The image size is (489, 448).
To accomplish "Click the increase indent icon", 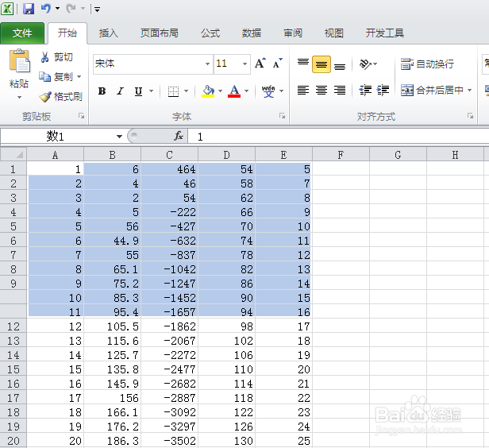I will point(383,91).
